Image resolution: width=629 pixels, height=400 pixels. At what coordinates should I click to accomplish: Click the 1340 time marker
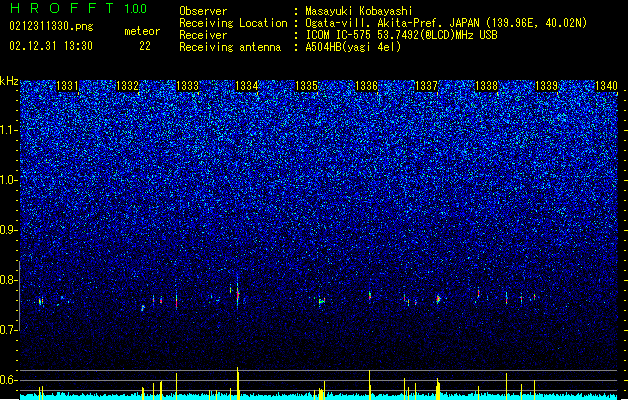(606, 86)
